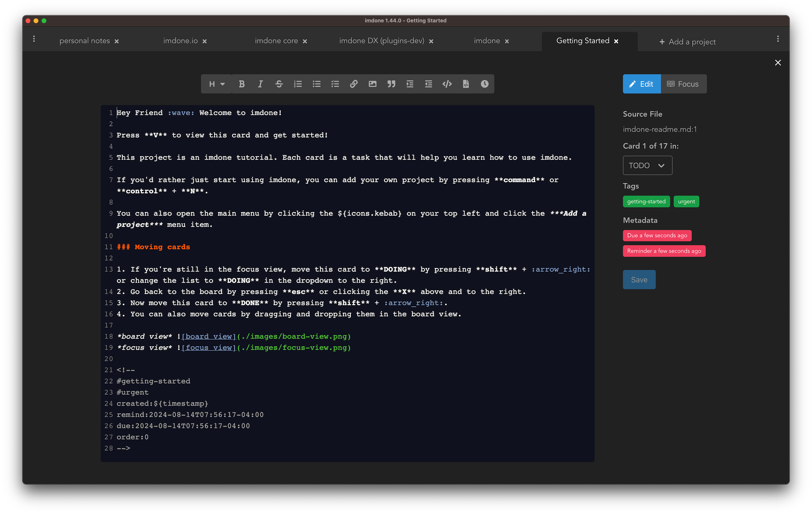The height and width of the screenshot is (514, 812).
Task: Open the TODO list dropdown
Action: (x=647, y=165)
